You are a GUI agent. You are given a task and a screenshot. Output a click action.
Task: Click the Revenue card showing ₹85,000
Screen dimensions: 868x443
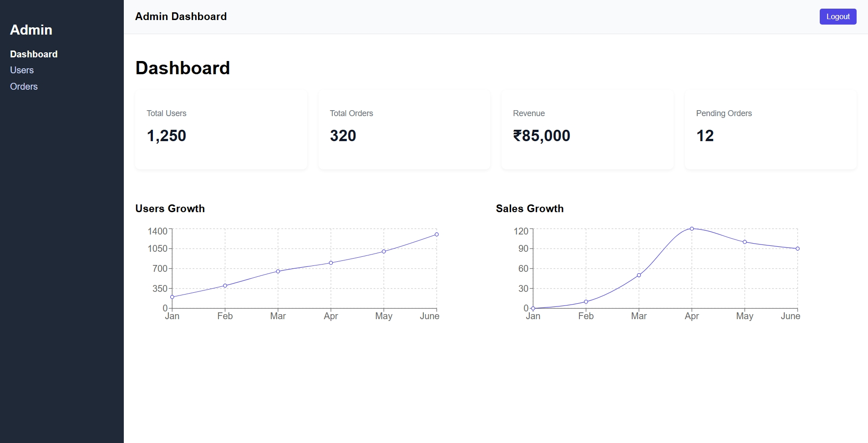587,130
